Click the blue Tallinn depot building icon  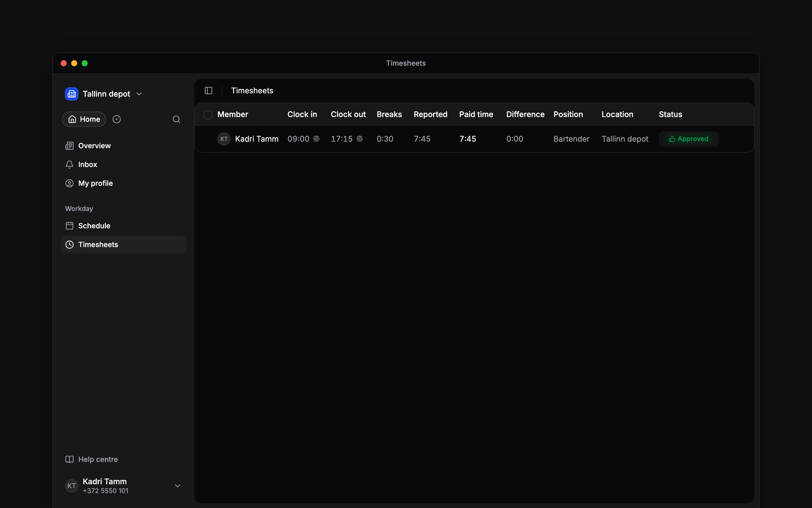pos(71,94)
